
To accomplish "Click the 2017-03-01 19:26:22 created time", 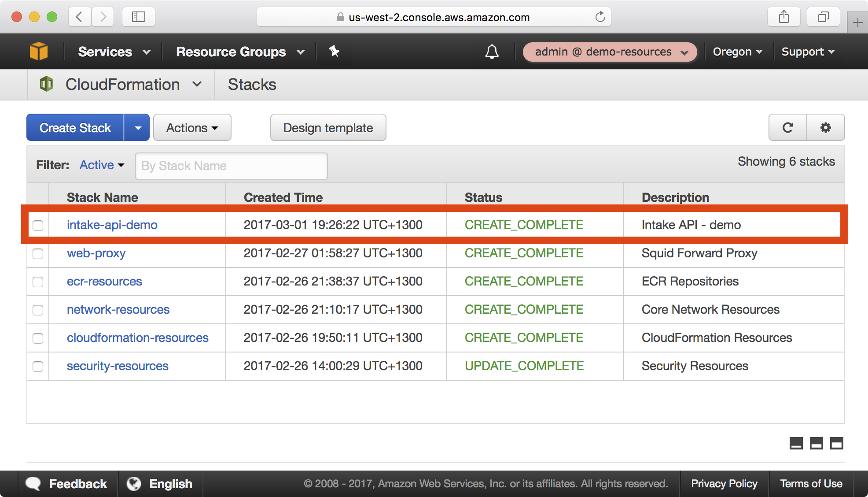I will pos(333,225).
